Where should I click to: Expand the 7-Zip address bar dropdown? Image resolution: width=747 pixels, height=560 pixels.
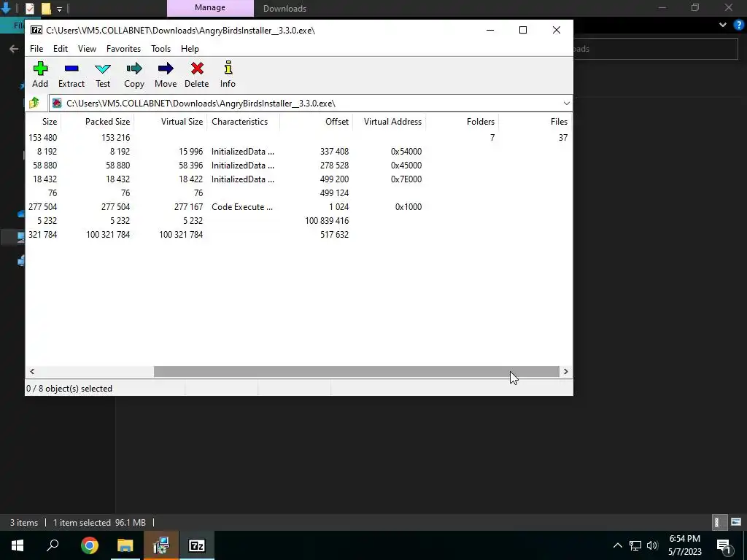click(566, 104)
